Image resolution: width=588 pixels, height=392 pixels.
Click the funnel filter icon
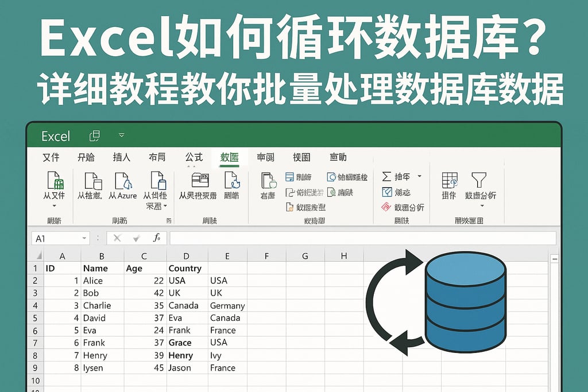(x=479, y=180)
